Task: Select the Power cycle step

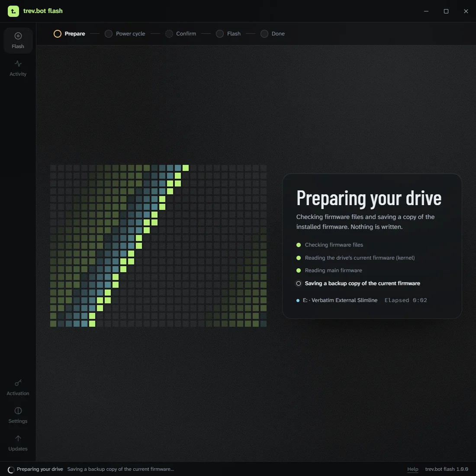Action: [125, 34]
